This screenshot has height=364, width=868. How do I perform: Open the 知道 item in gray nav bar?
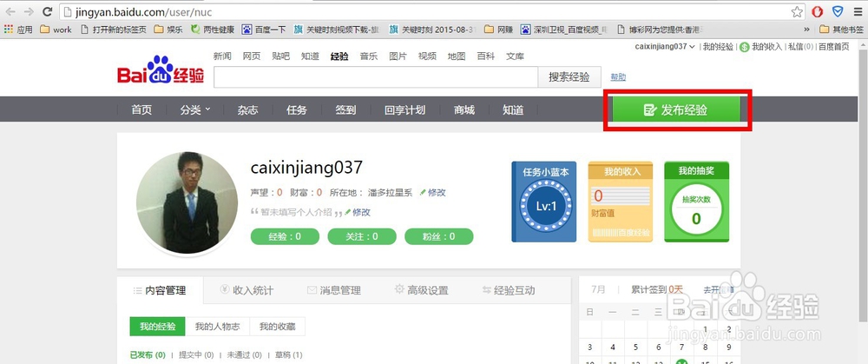pyautogui.click(x=513, y=109)
